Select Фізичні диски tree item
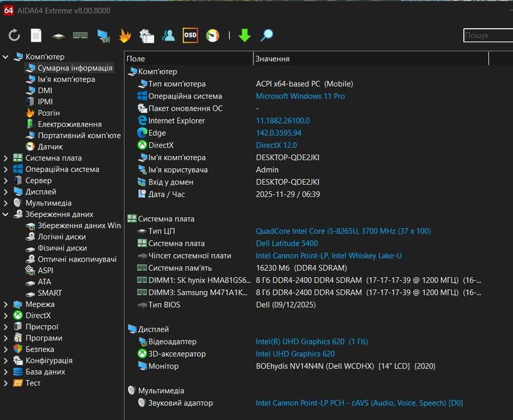Viewport: 513px width, 420px height. pos(62,248)
